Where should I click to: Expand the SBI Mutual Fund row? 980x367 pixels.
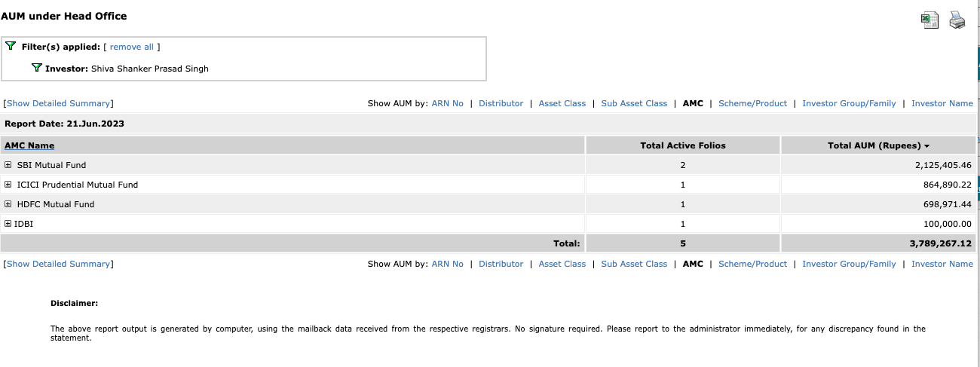[x=8, y=165]
